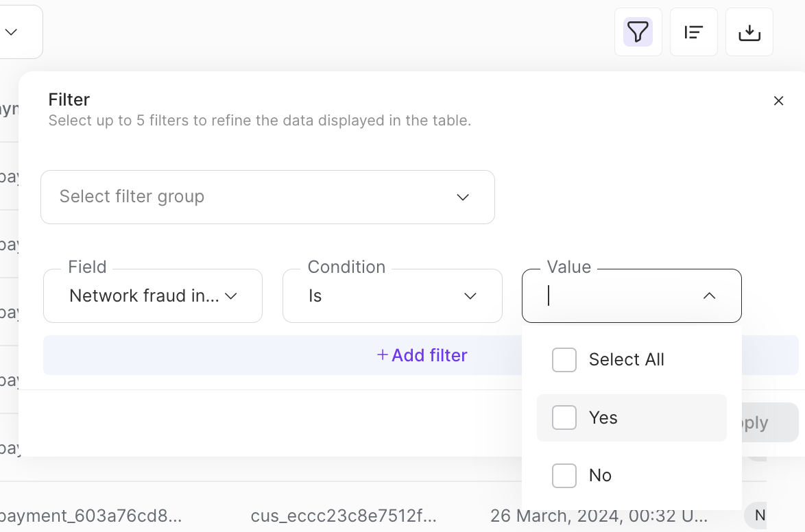
Task: Open the Field dropdown showing Network fraud
Action: click(x=152, y=295)
